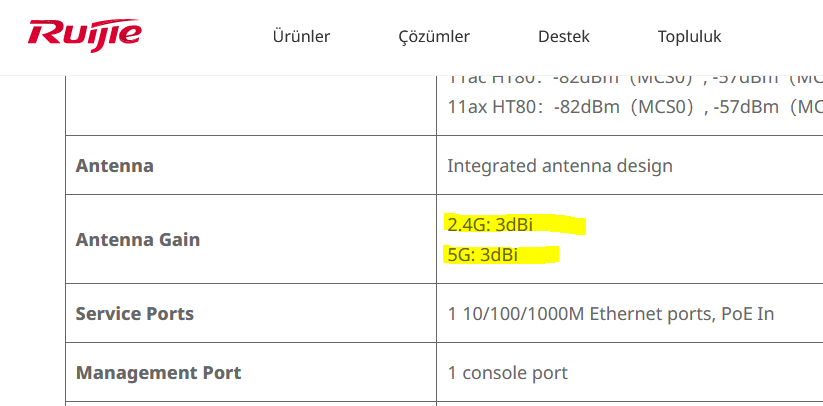Click the Ruijie logo
The width and height of the screenshot is (823, 406).
pos(85,36)
